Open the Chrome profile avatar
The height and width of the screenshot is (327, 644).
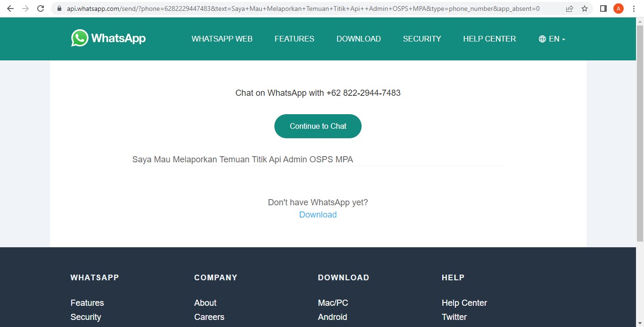coord(618,8)
